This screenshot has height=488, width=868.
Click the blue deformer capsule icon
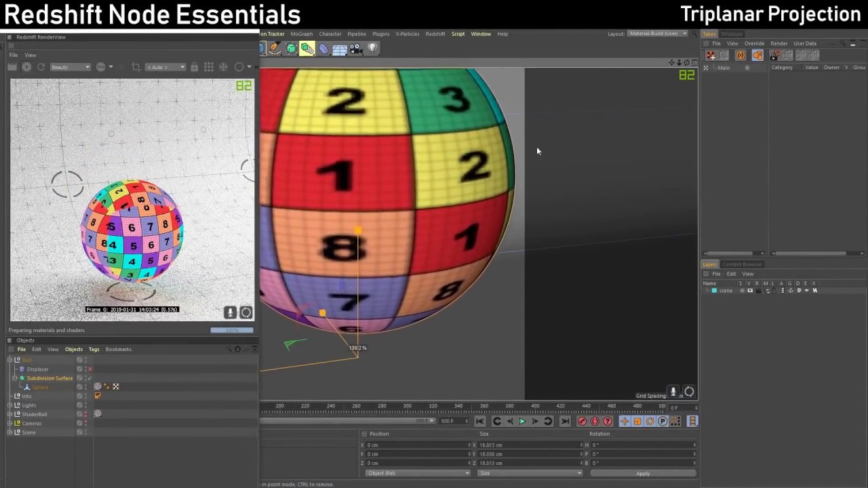pyautogui.click(x=323, y=48)
